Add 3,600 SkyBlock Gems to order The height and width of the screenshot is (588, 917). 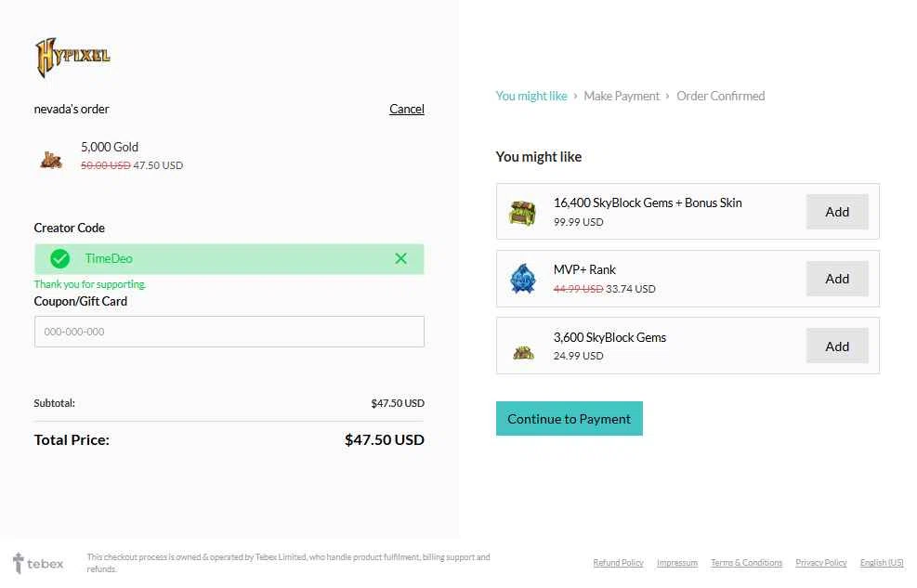[837, 346]
